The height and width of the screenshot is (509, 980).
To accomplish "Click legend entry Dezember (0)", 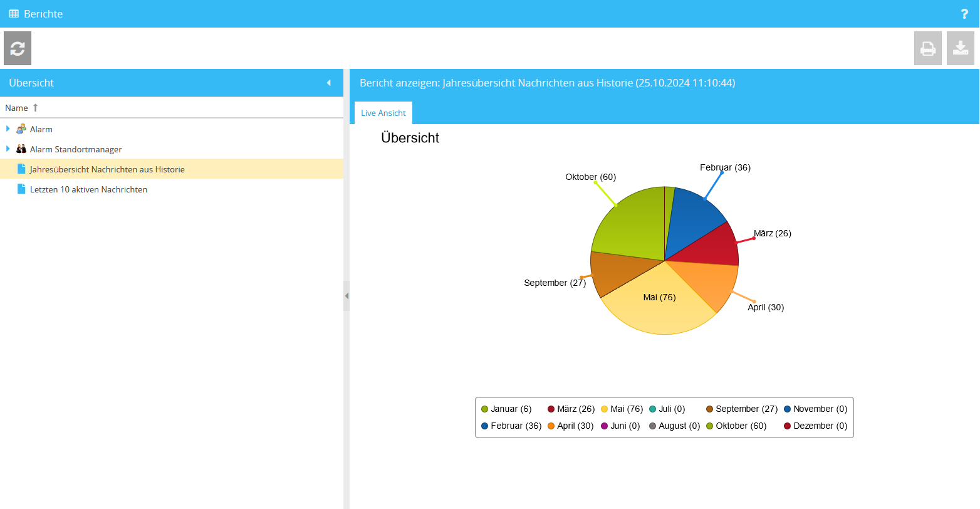I will [815, 426].
